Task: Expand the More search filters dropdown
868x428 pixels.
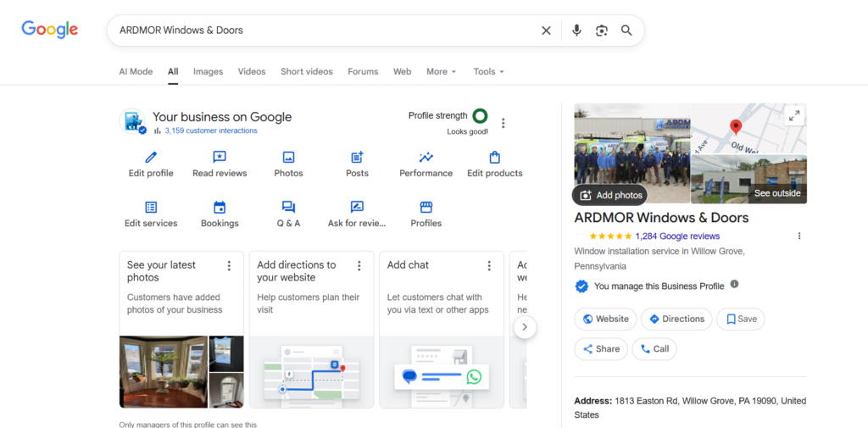Action: point(441,72)
